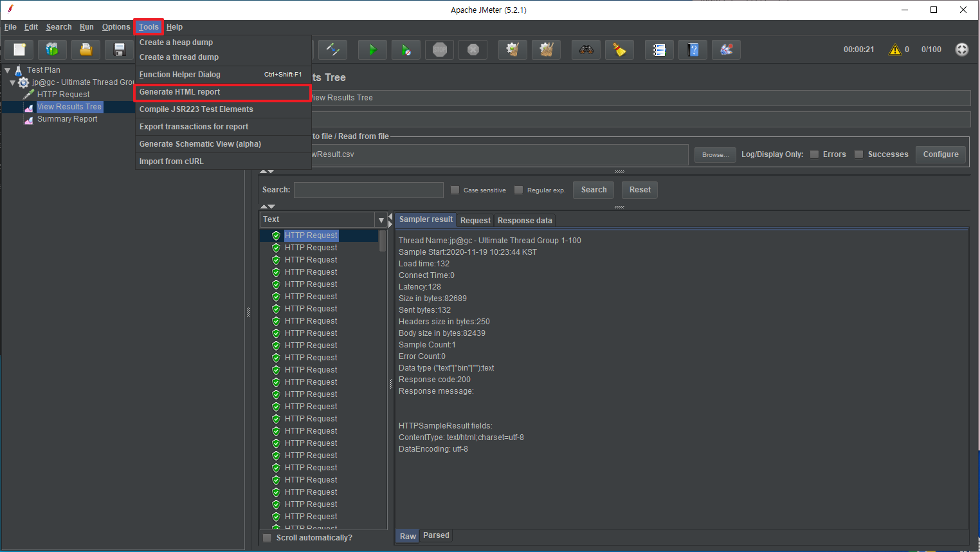Select Create a heap dump
Image resolution: width=980 pixels, height=552 pixels.
pos(222,42)
